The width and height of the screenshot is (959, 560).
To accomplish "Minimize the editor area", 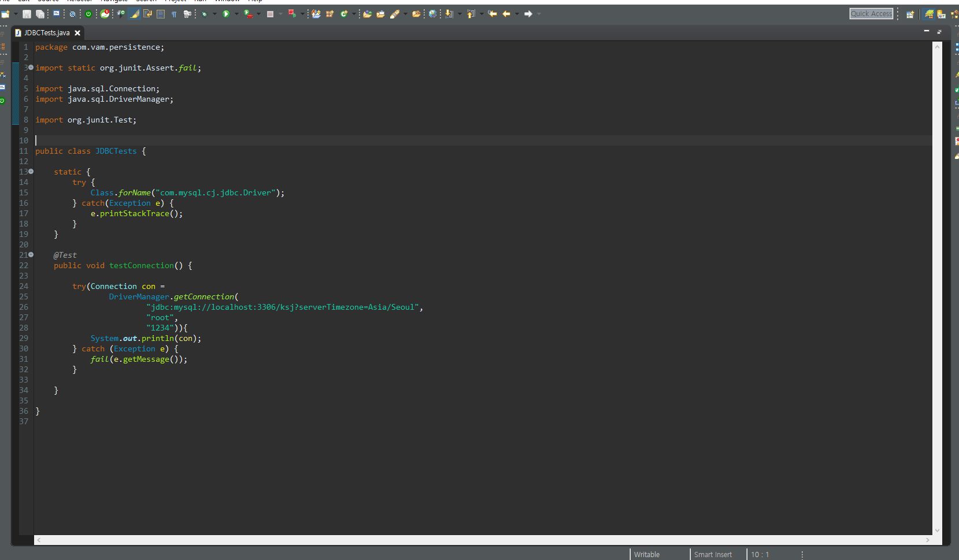I will coord(927,31).
